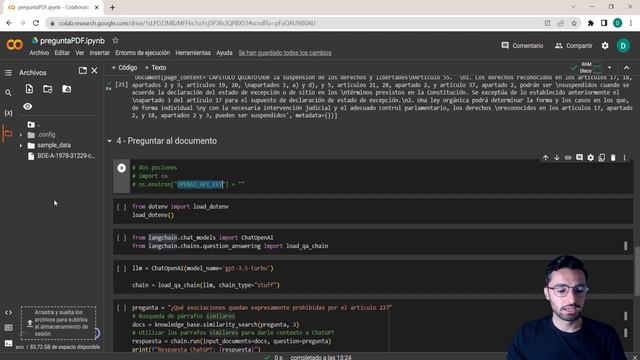Viewport: 640px width, 360px height.
Task: Open the table of contents panel
Action: tap(8, 73)
